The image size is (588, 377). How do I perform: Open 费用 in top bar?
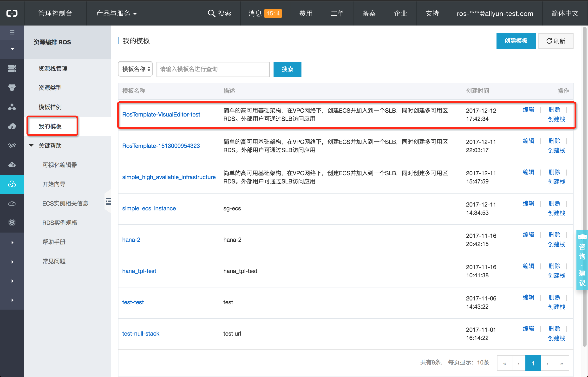(306, 13)
